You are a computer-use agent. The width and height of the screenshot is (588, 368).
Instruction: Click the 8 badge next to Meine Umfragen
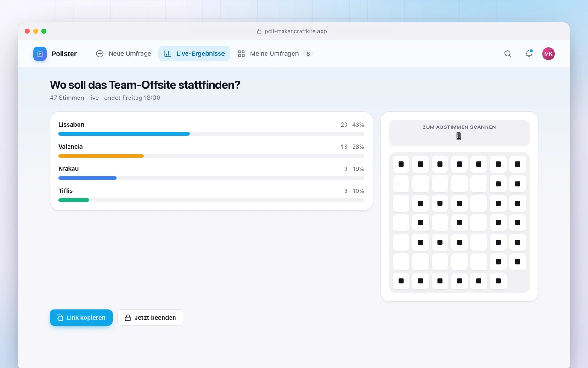(x=308, y=54)
